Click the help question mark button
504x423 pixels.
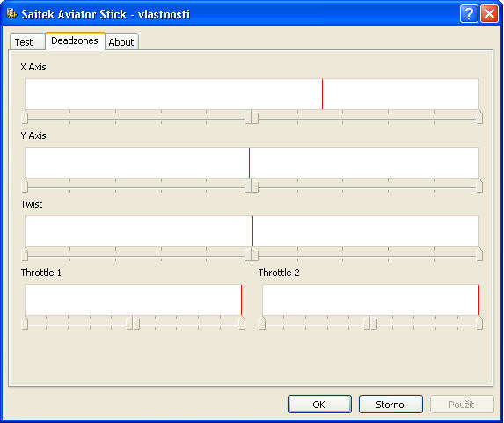tap(469, 14)
